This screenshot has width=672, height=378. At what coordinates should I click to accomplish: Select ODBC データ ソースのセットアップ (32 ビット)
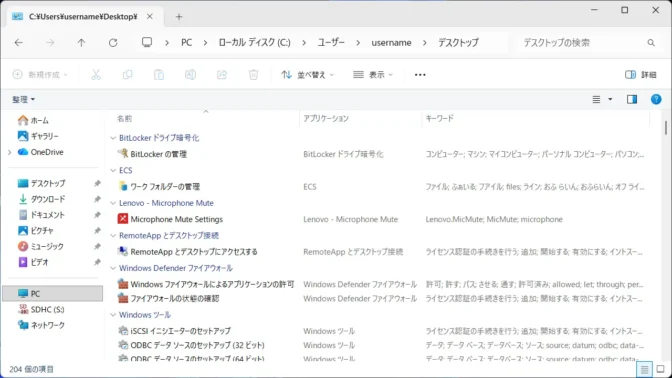click(197, 345)
